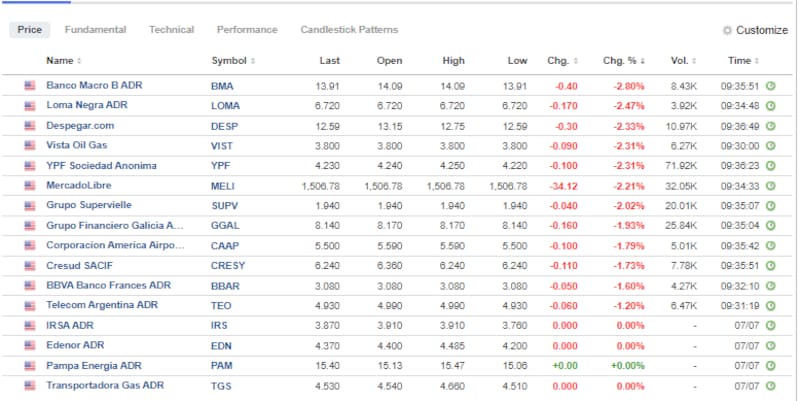This screenshot has width=800, height=401.
Task: Open the Candlestick Patterns tab
Action: pos(349,30)
